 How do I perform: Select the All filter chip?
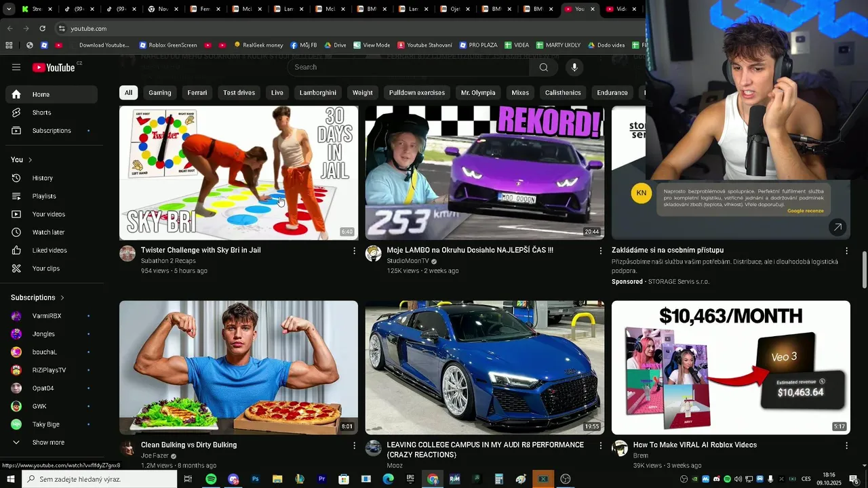pos(128,93)
